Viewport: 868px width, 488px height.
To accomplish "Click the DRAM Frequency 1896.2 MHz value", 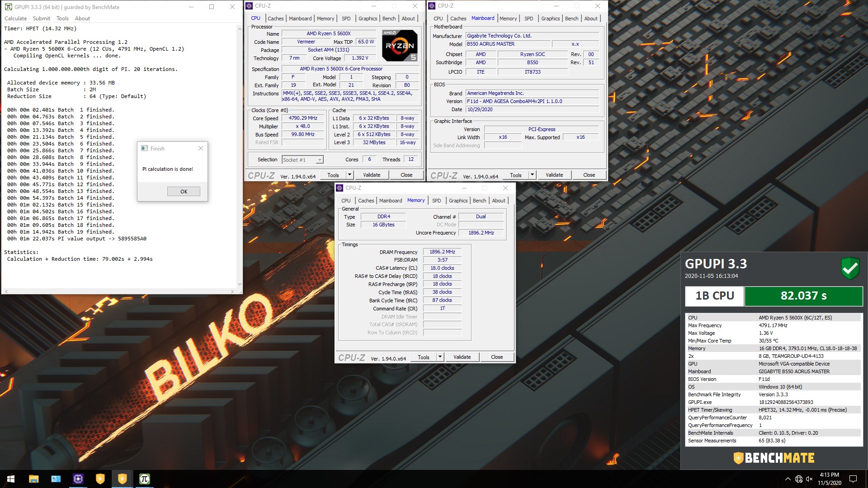I will [x=442, y=252].
